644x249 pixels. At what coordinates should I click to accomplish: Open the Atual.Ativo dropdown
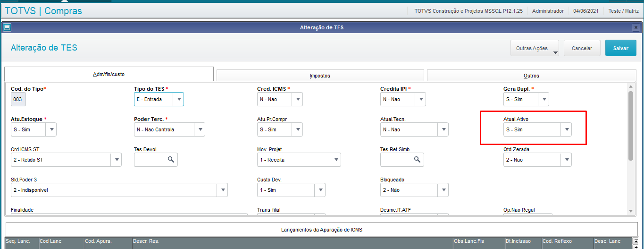[566, 129]
